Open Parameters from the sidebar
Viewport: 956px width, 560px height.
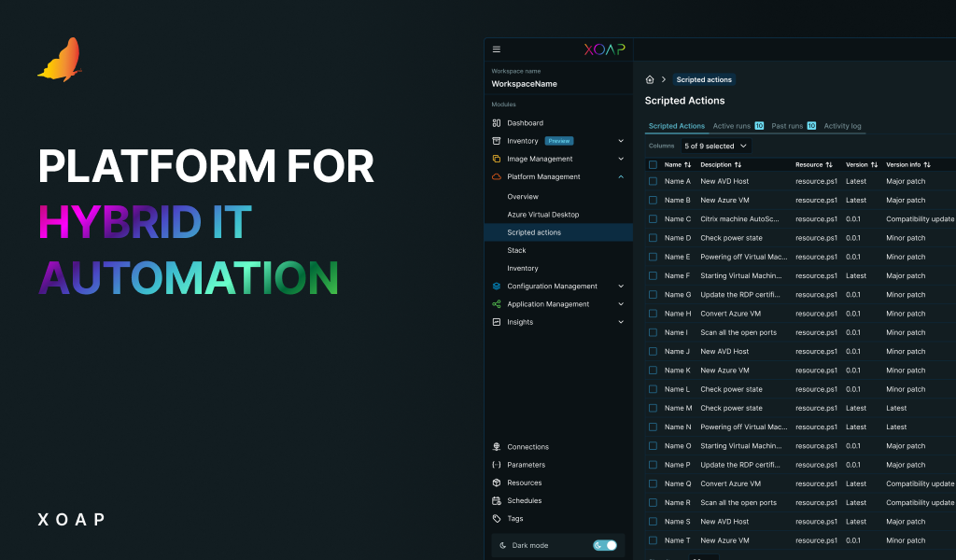point(496,464)
